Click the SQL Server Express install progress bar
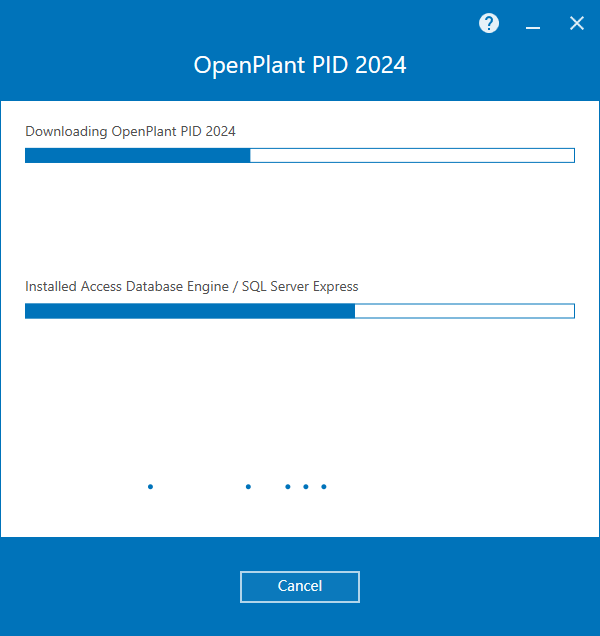600x636 pixels. (x=300, y=311)
